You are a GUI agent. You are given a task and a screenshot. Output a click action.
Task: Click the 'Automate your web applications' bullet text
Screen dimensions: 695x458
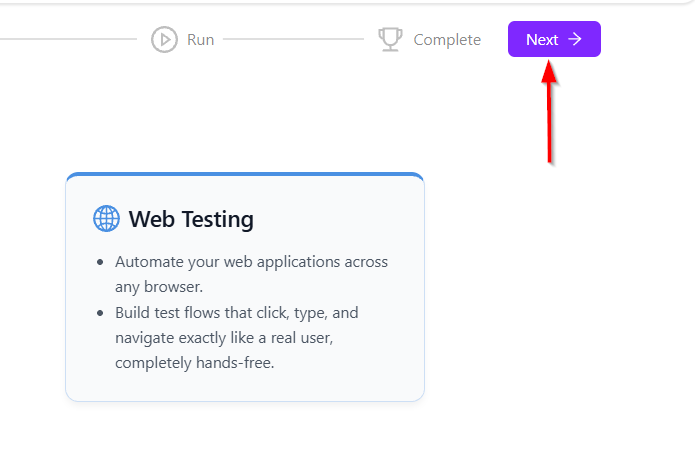[251, 262]
